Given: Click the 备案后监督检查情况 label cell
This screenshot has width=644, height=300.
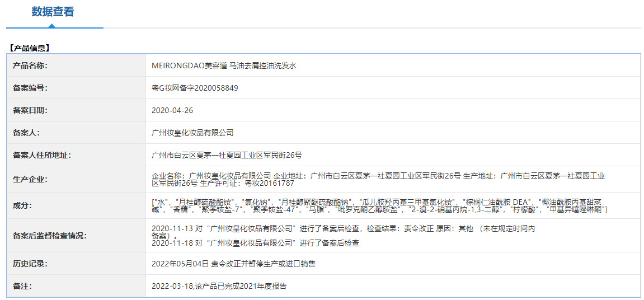Looking at the screenshot, I should click(76, 236).
